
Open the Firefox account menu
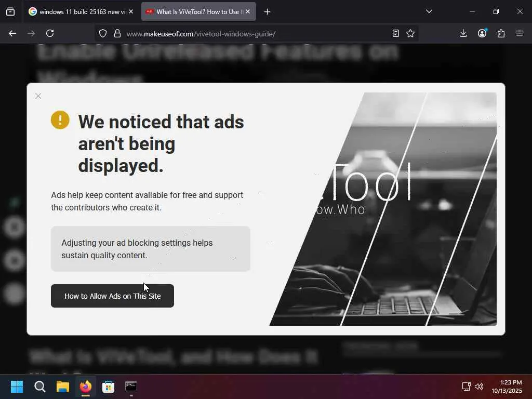[x=482, y=33]
